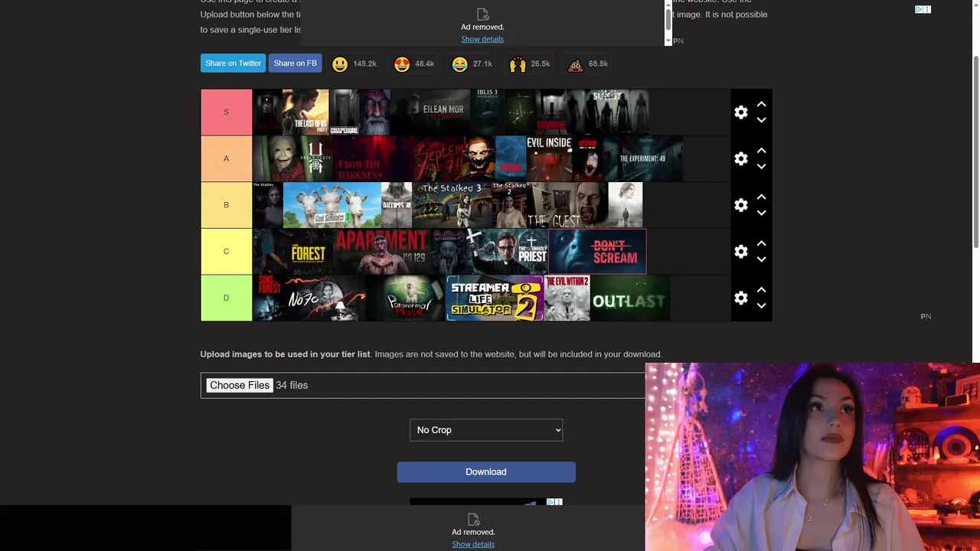980x551 pixels.
Task: Select No70 thumbnail in D tier
Action: coord(325,298)
